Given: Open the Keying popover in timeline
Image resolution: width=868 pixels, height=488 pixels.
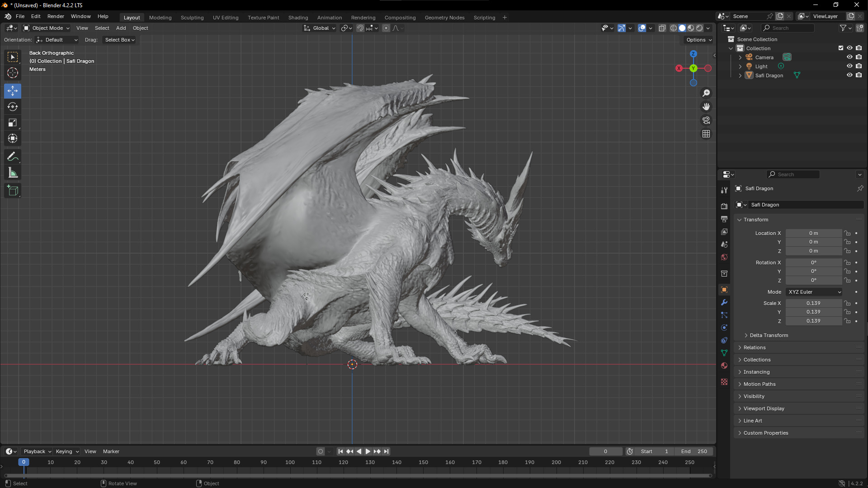Looking at the screenshot, I should pyautogui.click(x=67, y=451).
